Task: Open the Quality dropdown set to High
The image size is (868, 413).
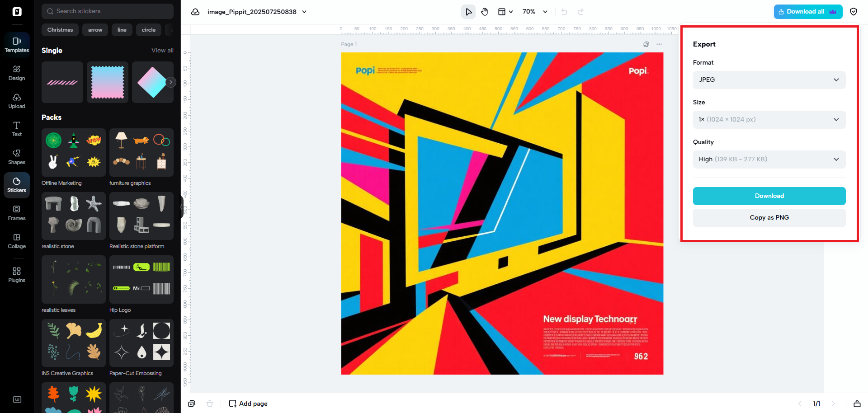Action: 769,159
